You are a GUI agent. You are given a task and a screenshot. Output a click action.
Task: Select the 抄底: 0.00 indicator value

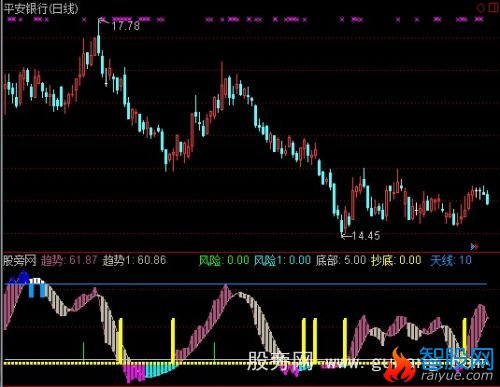pos(396,260)
